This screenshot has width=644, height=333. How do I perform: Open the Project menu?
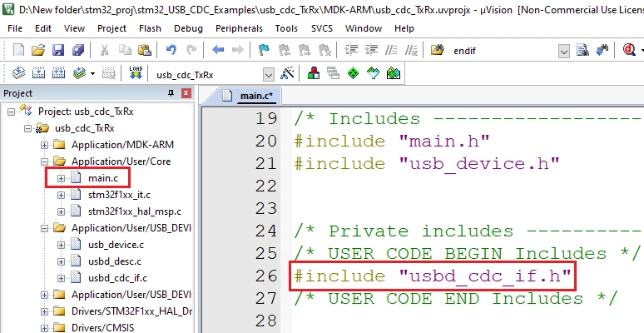tap(111, 28)
